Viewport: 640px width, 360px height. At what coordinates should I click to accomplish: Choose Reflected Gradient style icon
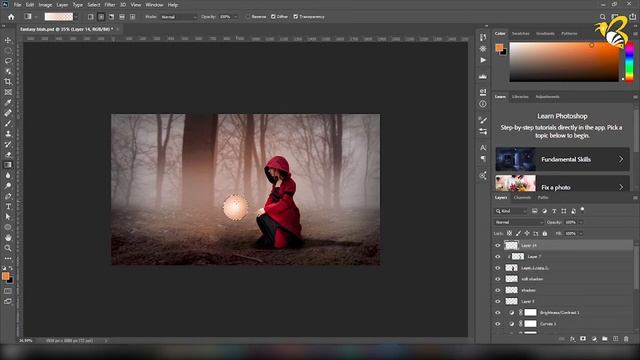122,17
